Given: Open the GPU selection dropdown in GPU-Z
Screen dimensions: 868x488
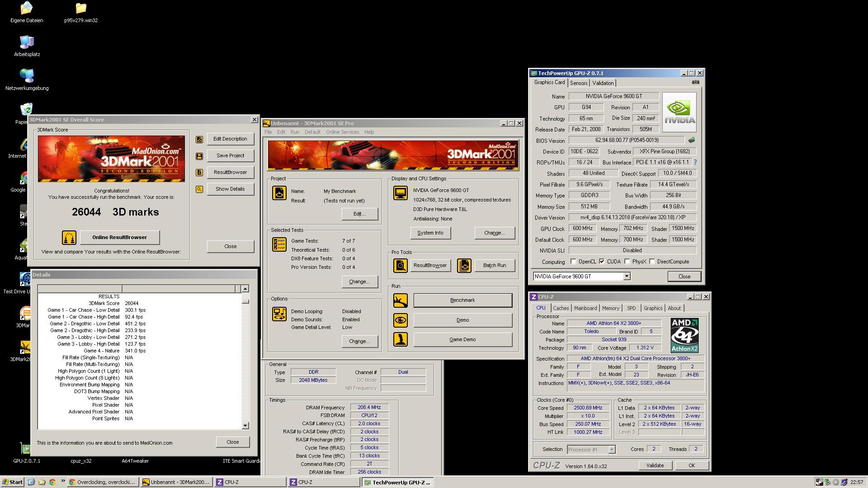Looking at the screenshot, I should tap(627, 277).
